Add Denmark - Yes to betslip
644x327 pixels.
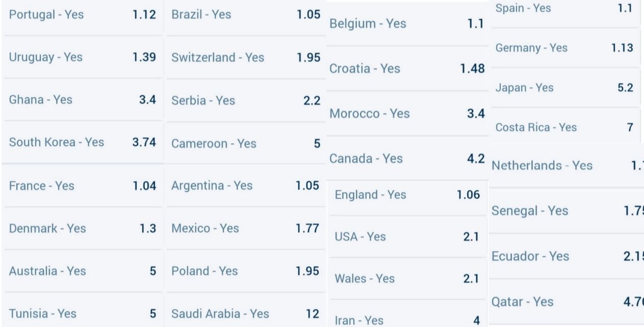pyautogui.click(x=83, y=229)
